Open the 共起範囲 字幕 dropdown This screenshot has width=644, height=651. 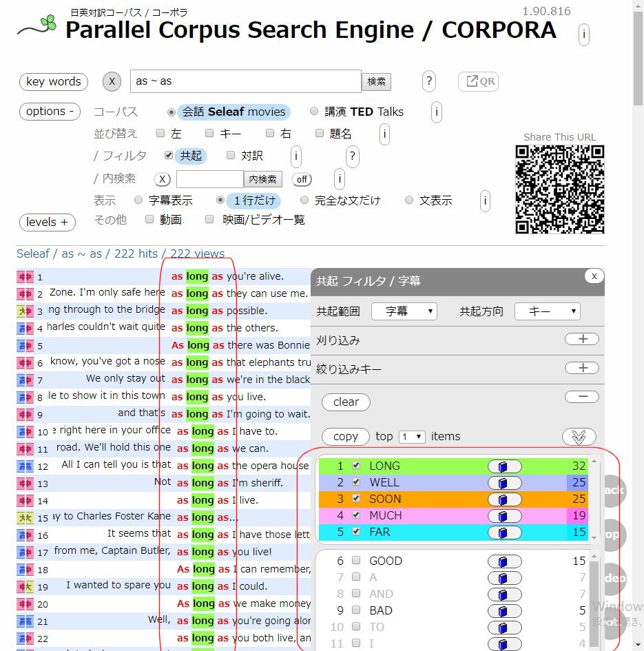coord(404,311)
